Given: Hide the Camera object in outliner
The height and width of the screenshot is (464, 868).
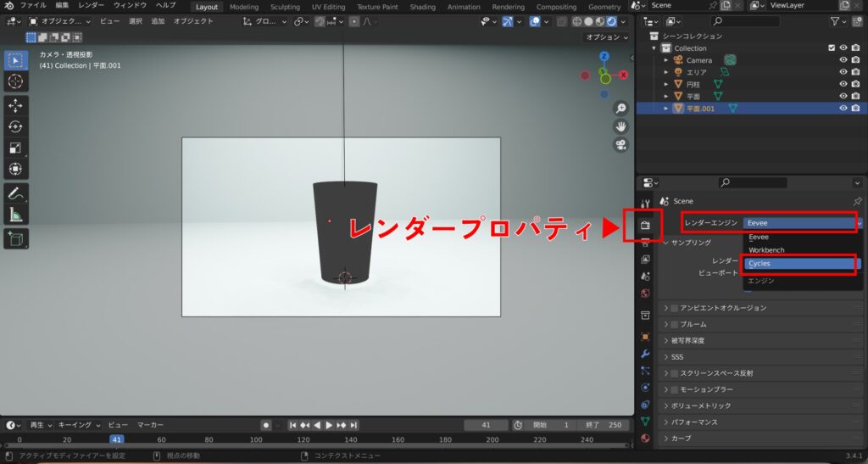Looking at the screenshot, I should tap(843, 60).
